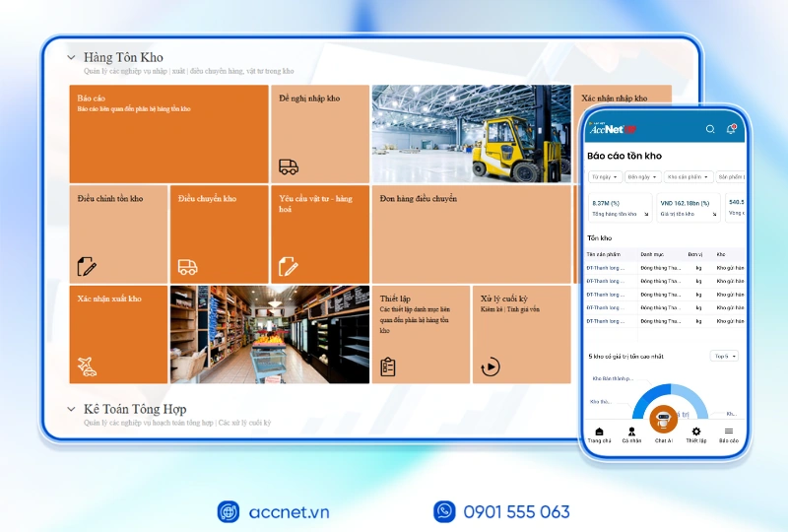788x532 pixels.
Task: Tap the search magnifier in the phone header
Action: click(710, 129)
